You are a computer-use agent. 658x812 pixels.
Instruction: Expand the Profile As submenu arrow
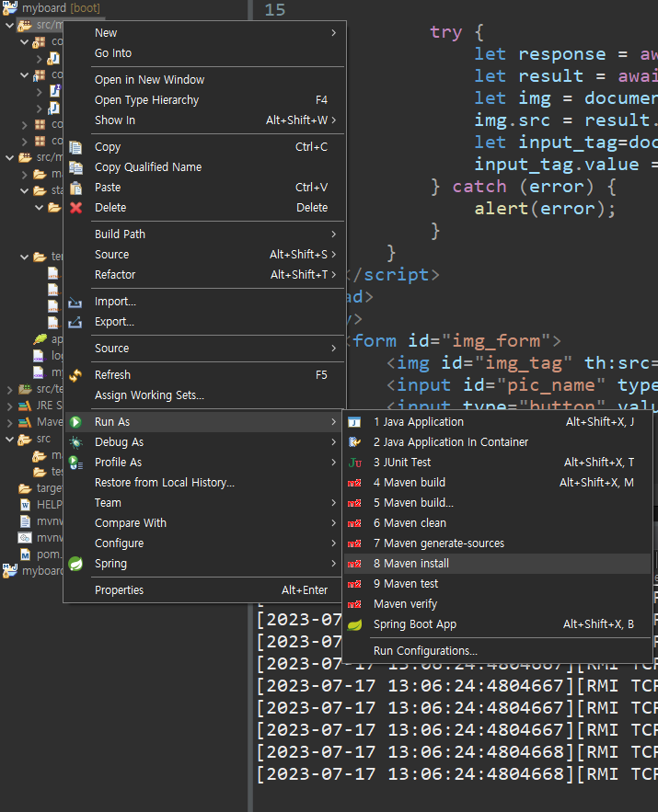[x=334, y=463]
